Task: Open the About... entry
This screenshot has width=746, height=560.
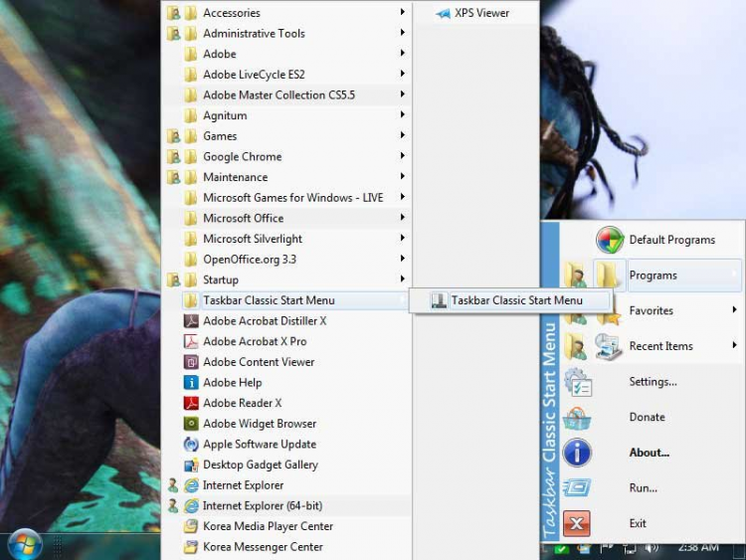Action: (x=652, y=453)
